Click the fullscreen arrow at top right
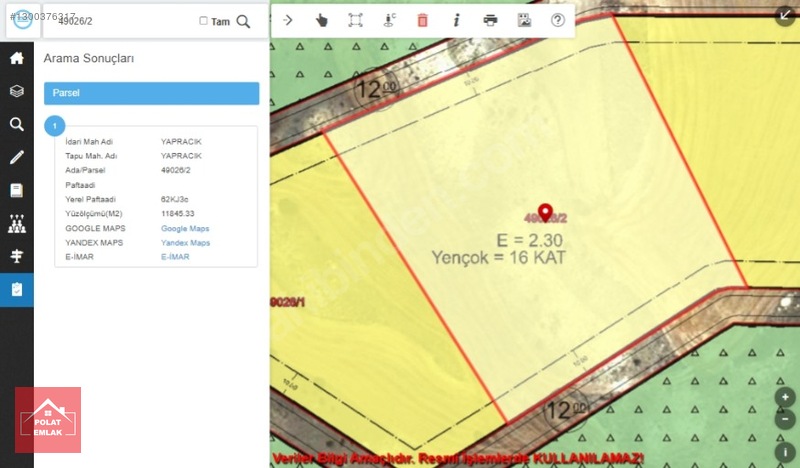 tap(785, 14)
